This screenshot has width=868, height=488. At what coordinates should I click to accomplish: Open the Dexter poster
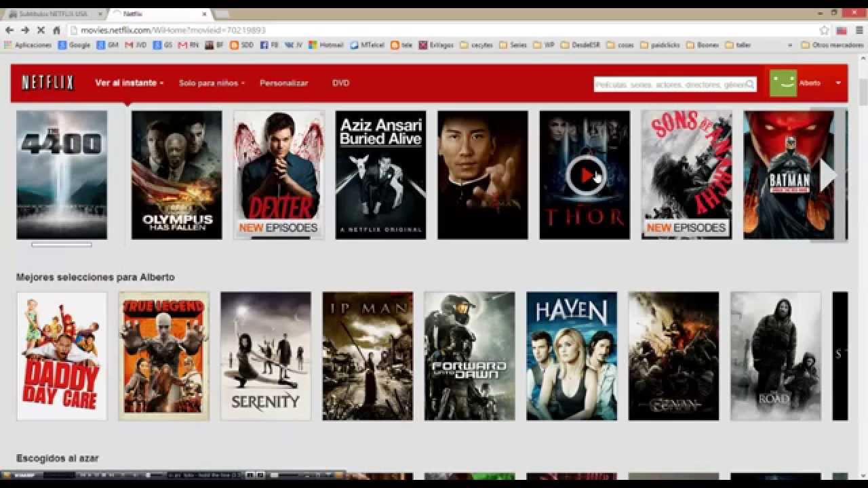click(279, 175)
